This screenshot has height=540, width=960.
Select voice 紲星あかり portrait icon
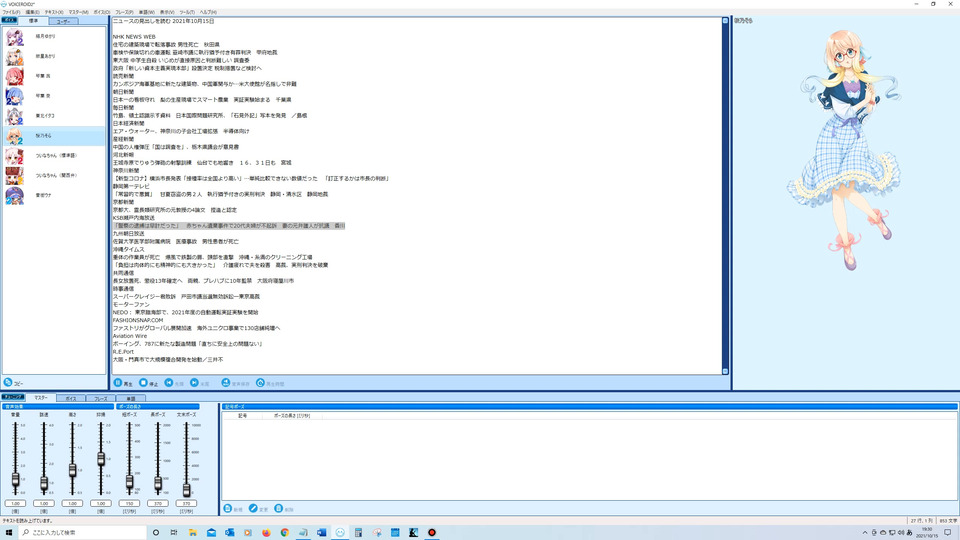point(14,57)
